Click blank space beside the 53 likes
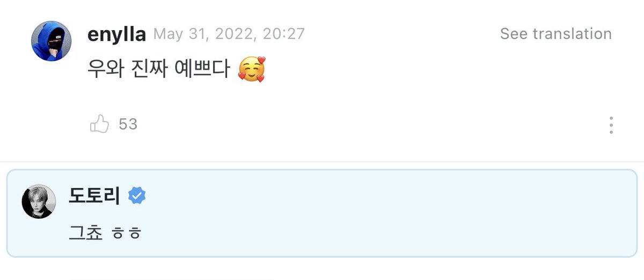Viewport: 644px width, 280px height. tap(365, 125)
